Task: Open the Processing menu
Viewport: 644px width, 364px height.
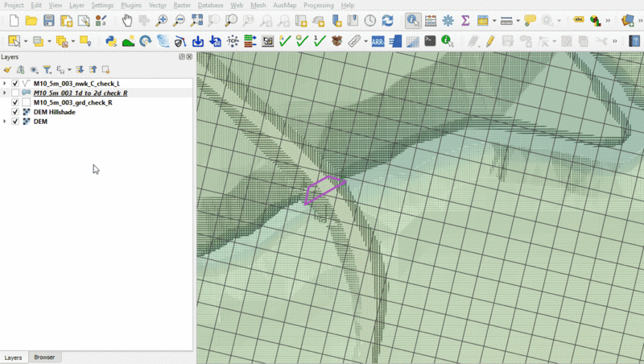Action: tap(318, 5)
